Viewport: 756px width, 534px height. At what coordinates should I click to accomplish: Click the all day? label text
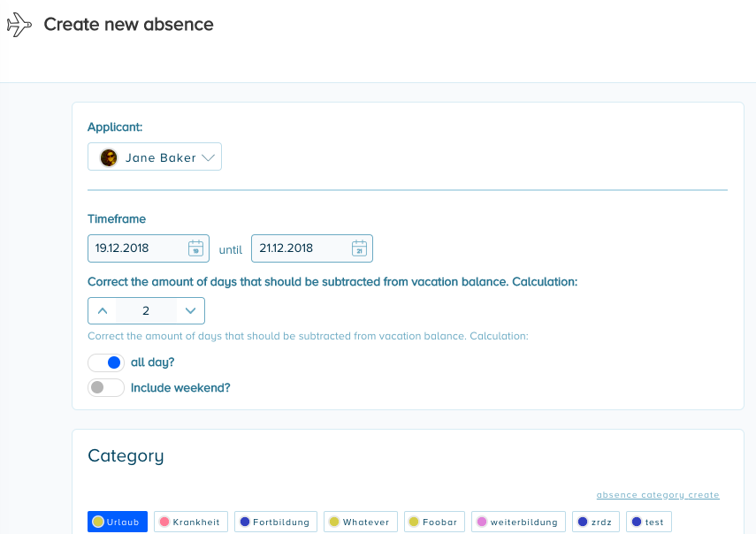(x=152, y=362)
